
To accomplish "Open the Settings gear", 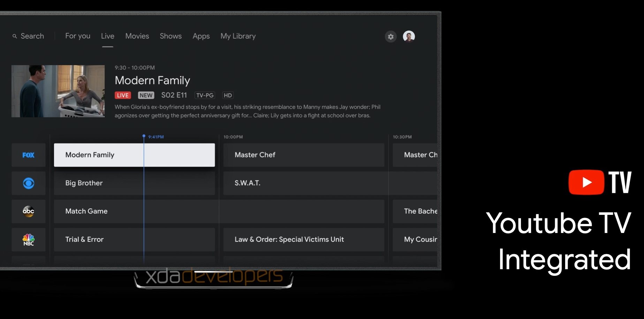I will (x=391, y=37).
